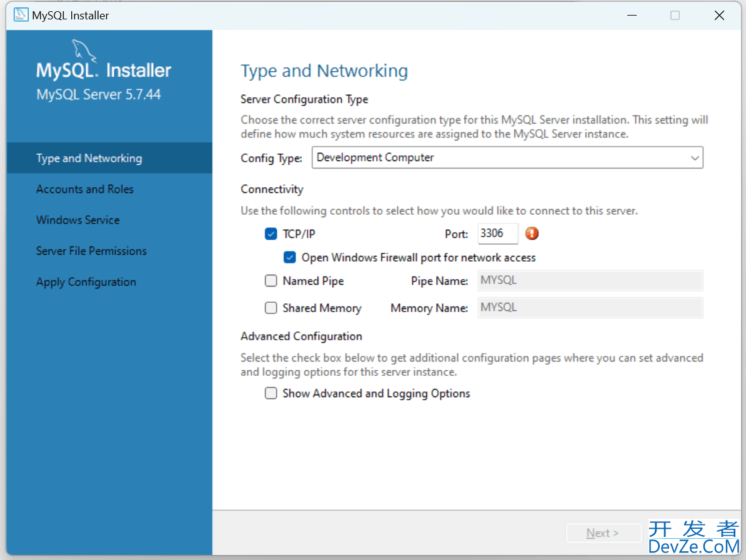Click the MySQL dolphin logo
This screenshot has width=746, height=560.
(84, 51)
